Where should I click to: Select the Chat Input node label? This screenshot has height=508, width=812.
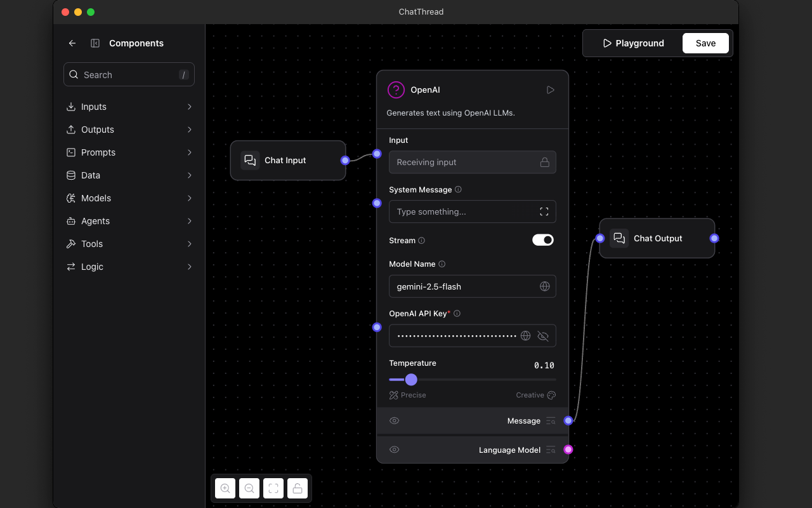click(285, 160)
